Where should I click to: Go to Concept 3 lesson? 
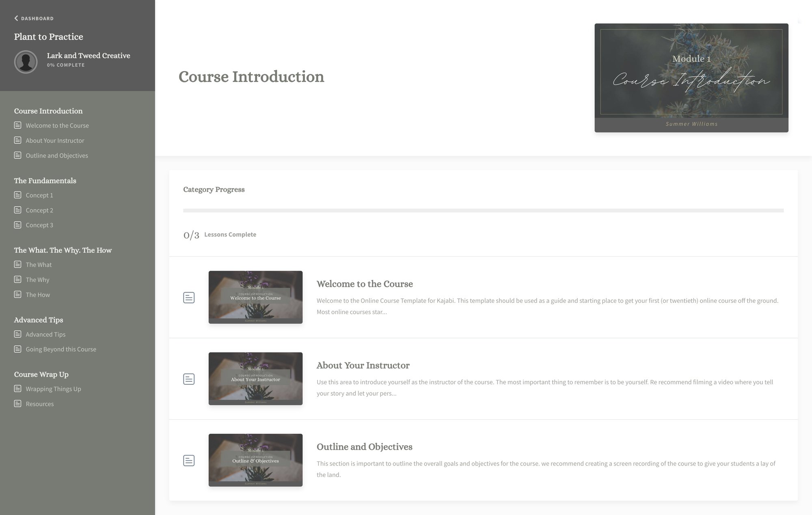pyautogui.click(x=39, y=225)
